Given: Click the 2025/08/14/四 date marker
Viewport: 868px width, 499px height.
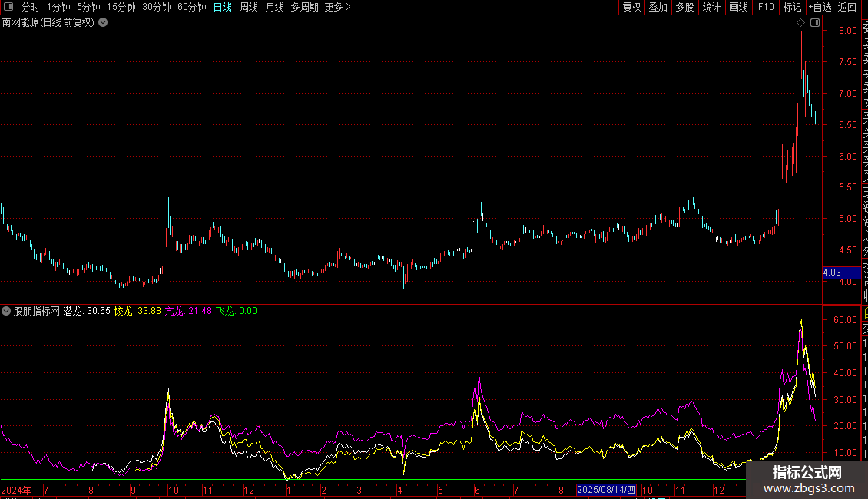Looking at the screenshot, I should [606, 490].
